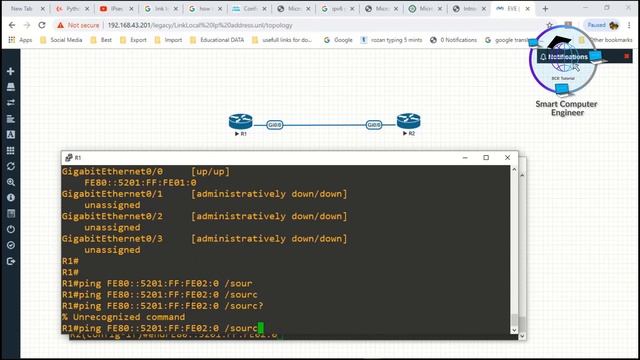Open the More actions grid icon
640x360 pixels.
[11, 151]
